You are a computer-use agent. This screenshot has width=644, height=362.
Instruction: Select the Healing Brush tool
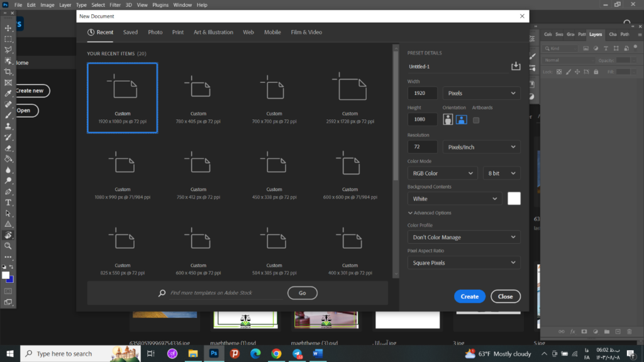tap(8, 104)
